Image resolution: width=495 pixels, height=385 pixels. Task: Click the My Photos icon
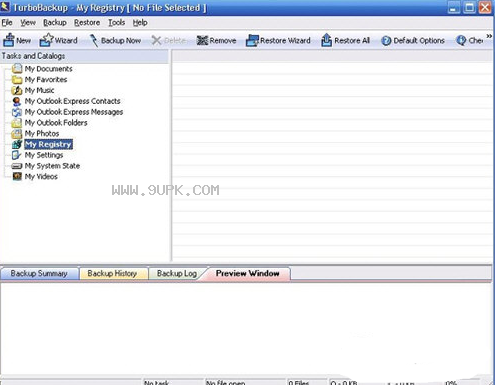[17, 134]
